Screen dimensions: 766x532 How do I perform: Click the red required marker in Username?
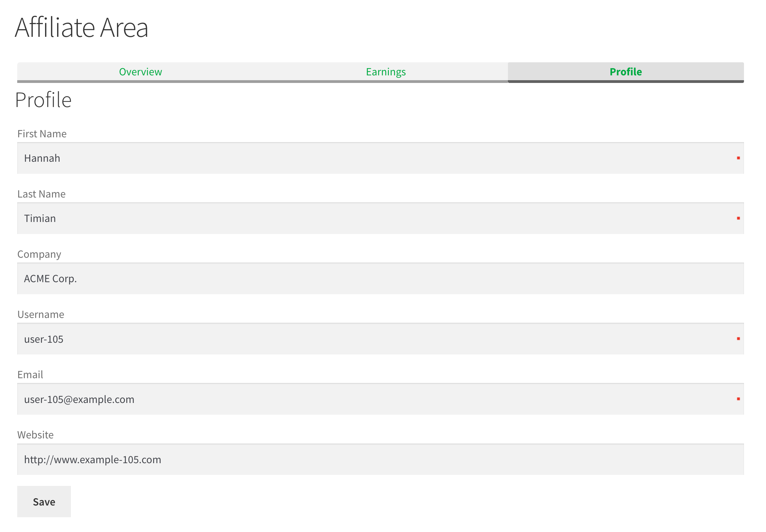(x=738, y=339)
